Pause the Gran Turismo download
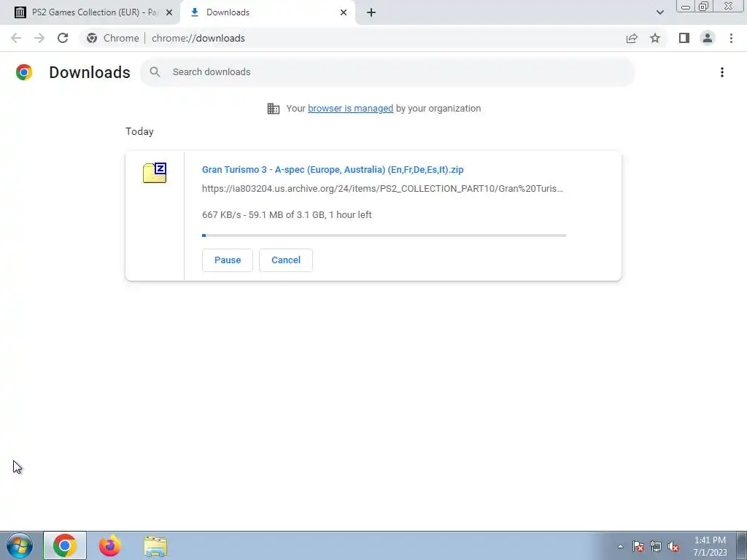 pos(228,260)
